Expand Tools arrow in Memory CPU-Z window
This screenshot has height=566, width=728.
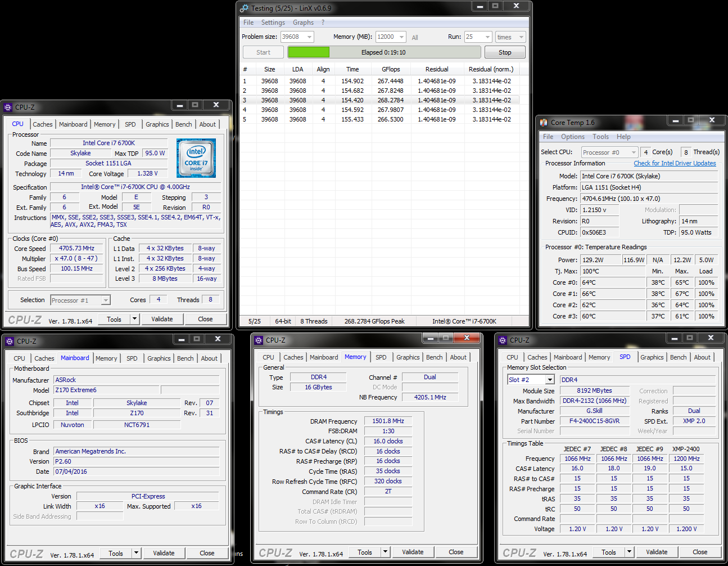click(x=385, y=552)
